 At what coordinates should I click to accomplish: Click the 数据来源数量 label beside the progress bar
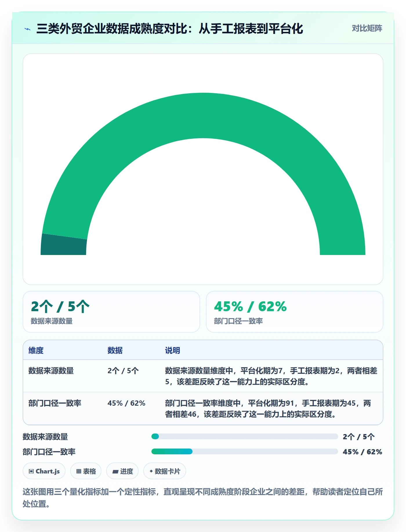click(x=45, y=437)
